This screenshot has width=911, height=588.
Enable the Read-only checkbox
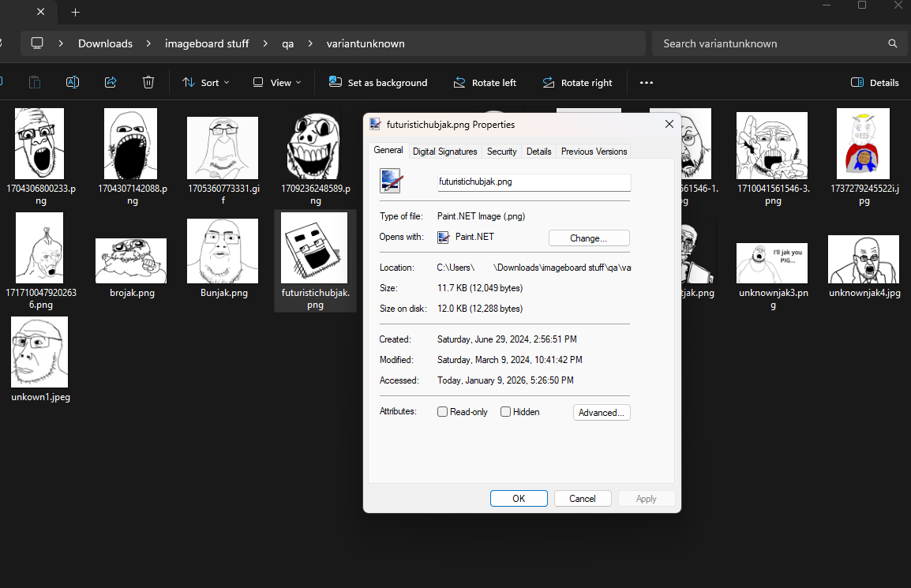click(x=443, y=412)
